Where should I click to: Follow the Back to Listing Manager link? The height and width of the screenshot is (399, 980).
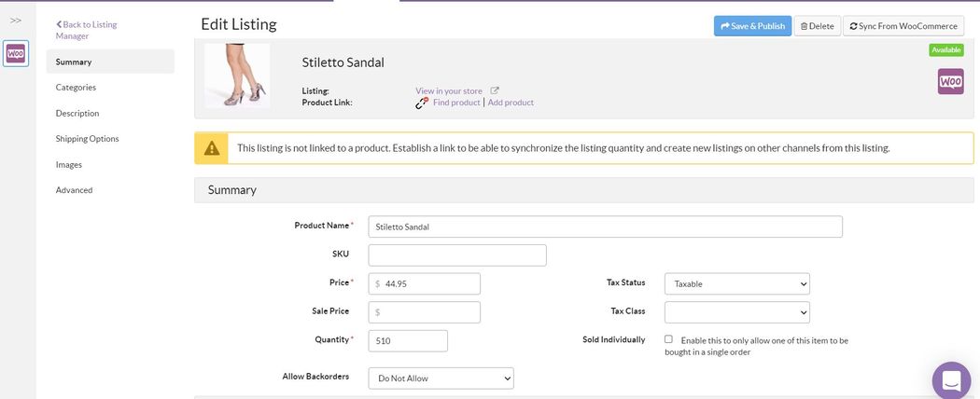coord(86,30)
